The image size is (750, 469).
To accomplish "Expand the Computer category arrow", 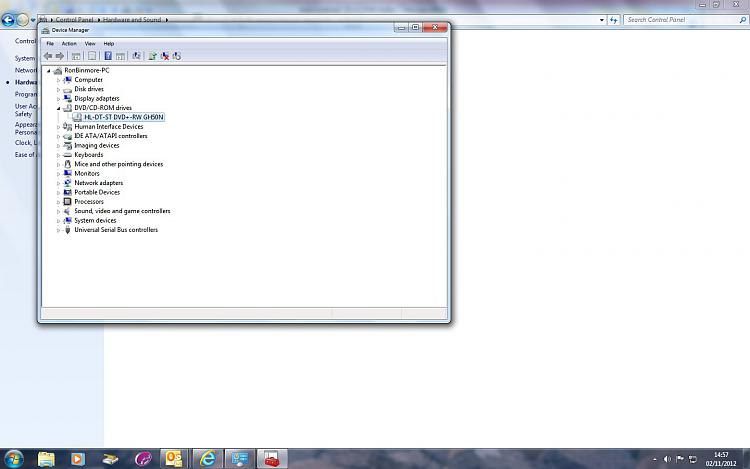I will pos(58,80).
